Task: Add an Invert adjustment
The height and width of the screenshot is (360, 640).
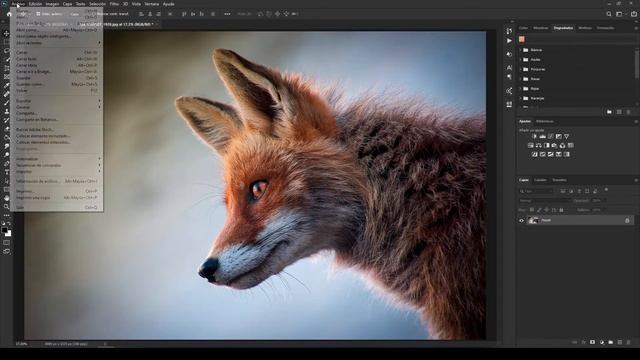Action: [x=534, y=154]
